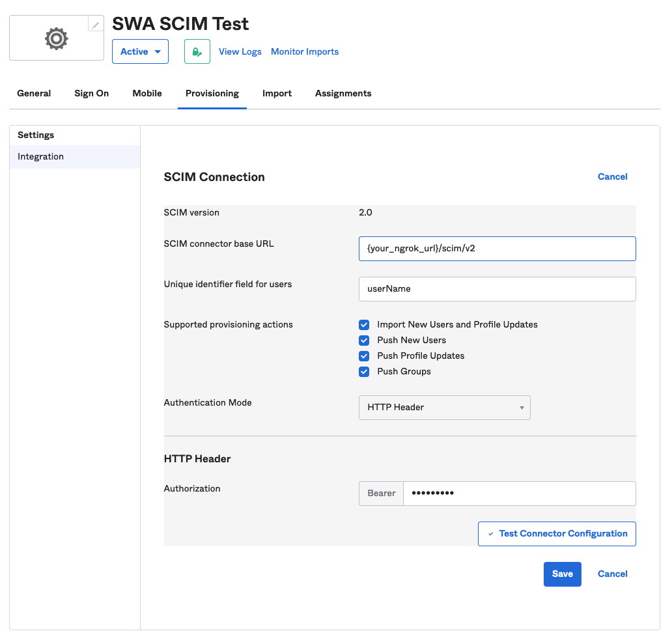Screen dimensions: 672x642
Task: Open the Active status dropdown
Action: pyautogui.click(x=140, y=51)
